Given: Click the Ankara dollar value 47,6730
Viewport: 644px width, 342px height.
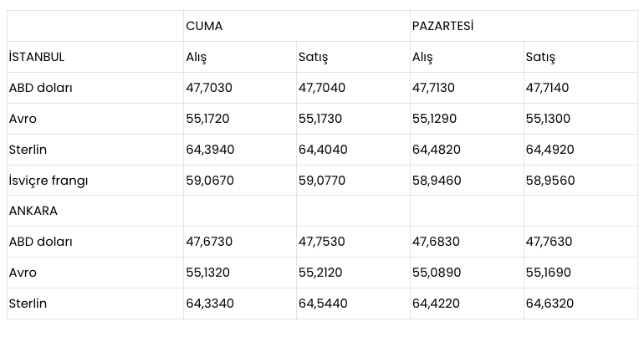Looking at the screenshot, I should tap(209, 242).
